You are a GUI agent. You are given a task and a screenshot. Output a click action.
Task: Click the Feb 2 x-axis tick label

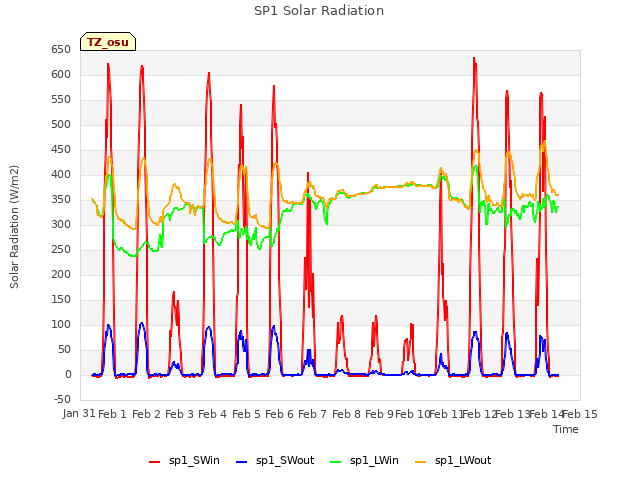point(146,414)
